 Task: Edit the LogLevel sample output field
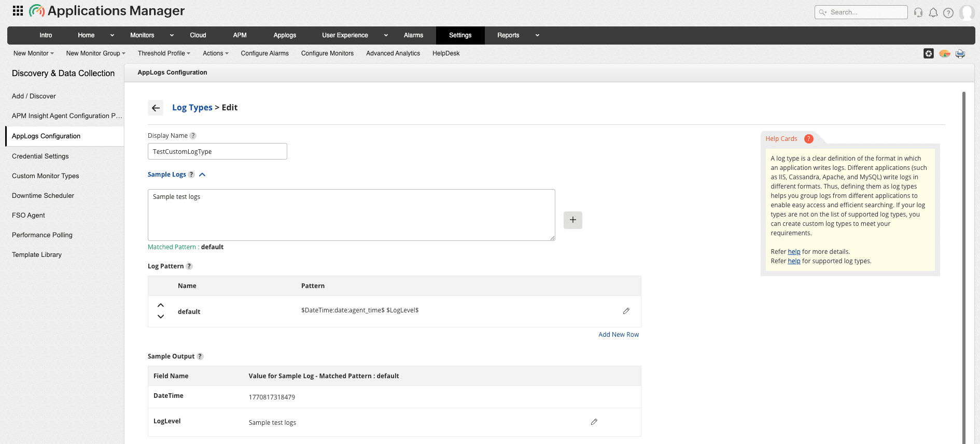tap(594, 422)
